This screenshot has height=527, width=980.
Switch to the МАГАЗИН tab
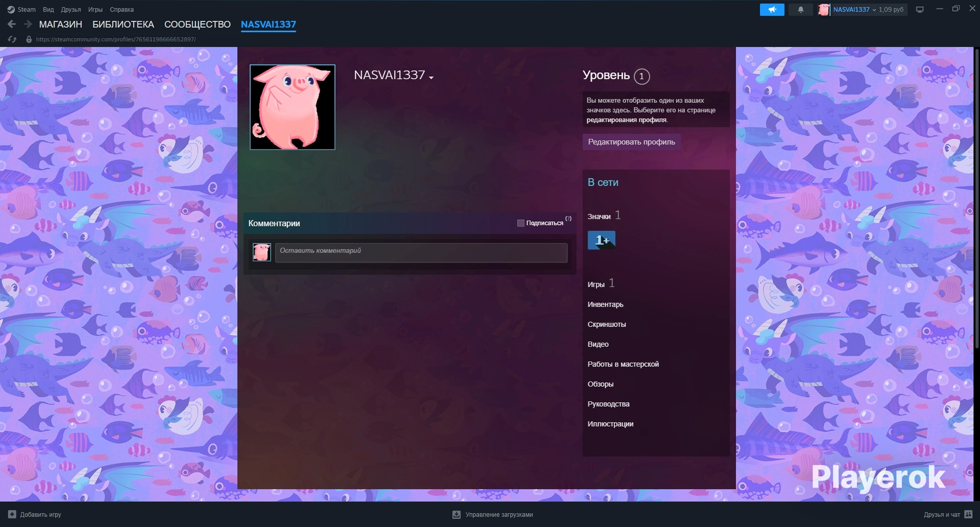61,24
